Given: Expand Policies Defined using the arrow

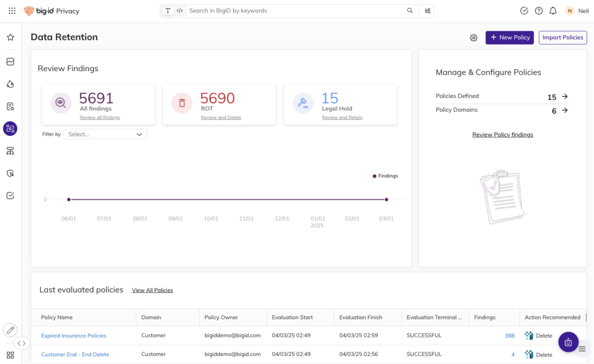Looking at the screenshot, I should coord(564,97).
